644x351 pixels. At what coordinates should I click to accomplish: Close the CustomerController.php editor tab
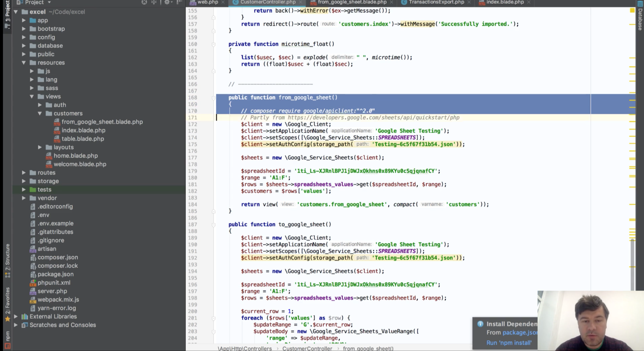(300, 2)
